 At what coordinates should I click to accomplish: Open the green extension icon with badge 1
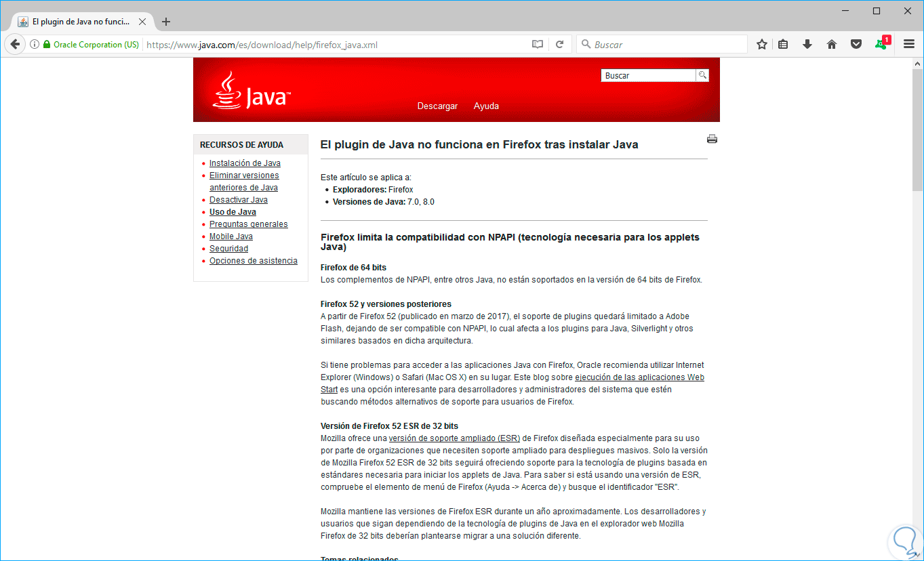point(882,43)
